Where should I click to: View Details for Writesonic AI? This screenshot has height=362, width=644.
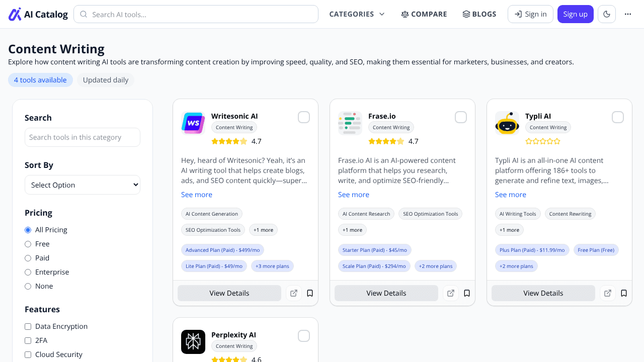(229, 293)
